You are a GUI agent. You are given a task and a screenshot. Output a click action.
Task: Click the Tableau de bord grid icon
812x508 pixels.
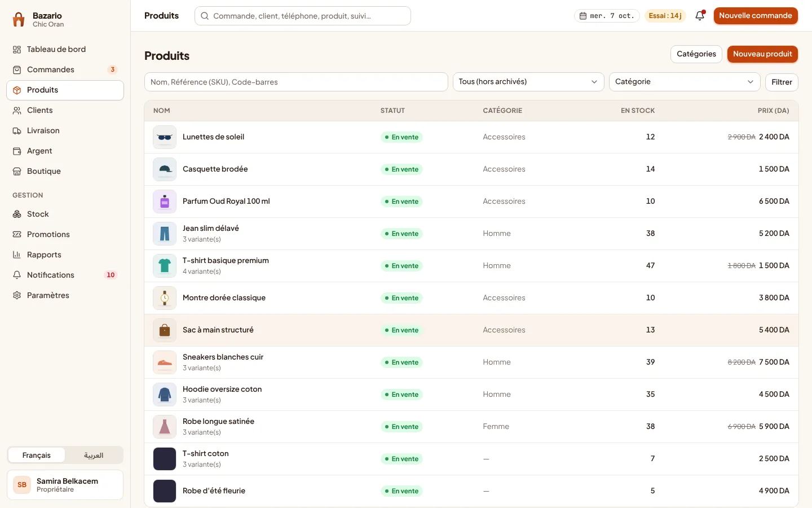coord(17,50)
